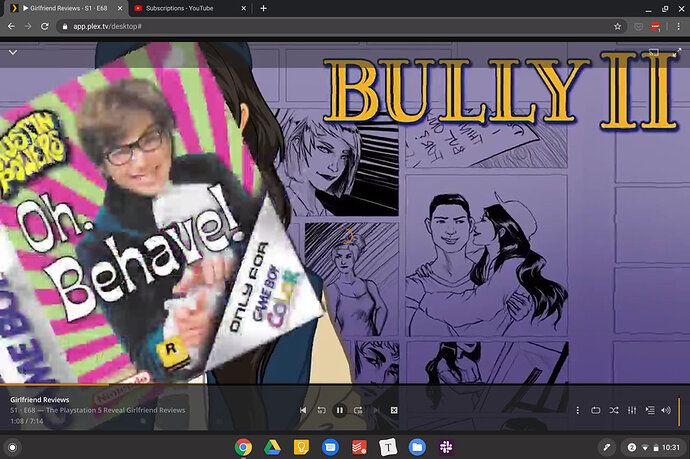
Task: Launch Chrome from the shelf
Action: point(243,448)
